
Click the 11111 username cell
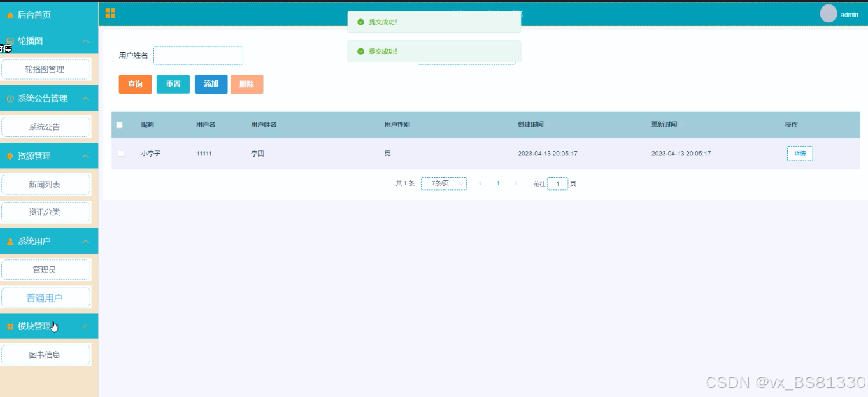point(204,154)
